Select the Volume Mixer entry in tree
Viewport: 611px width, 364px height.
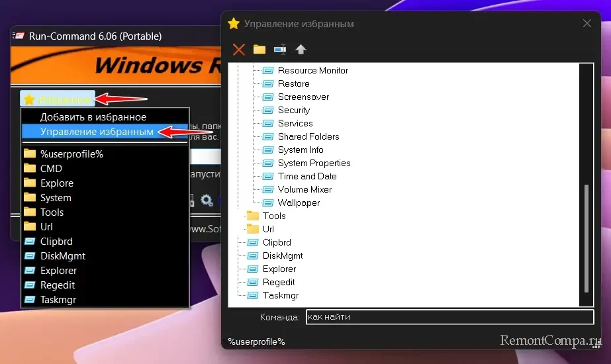pos(305,189)
